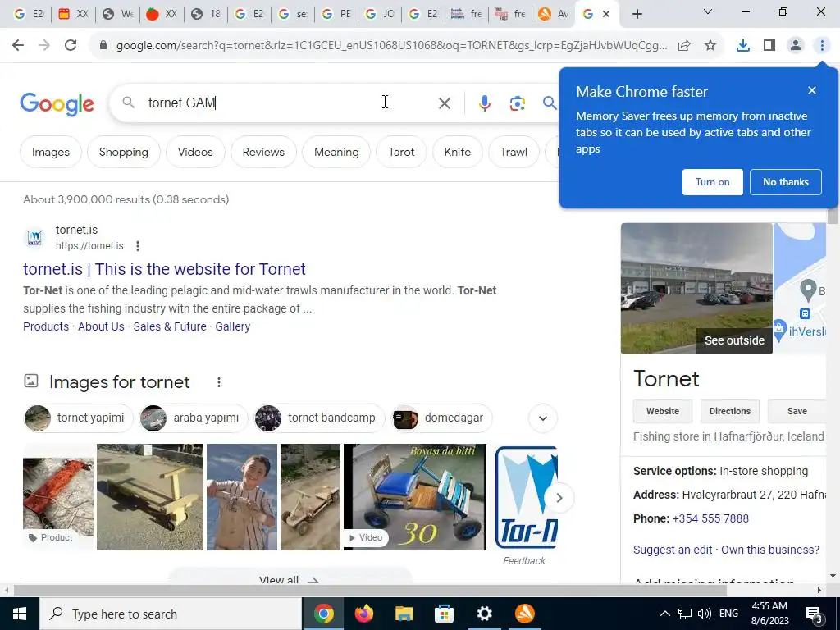Open File Explorer from the taskbar
This screenshot has height=630, width=840.
404,614
